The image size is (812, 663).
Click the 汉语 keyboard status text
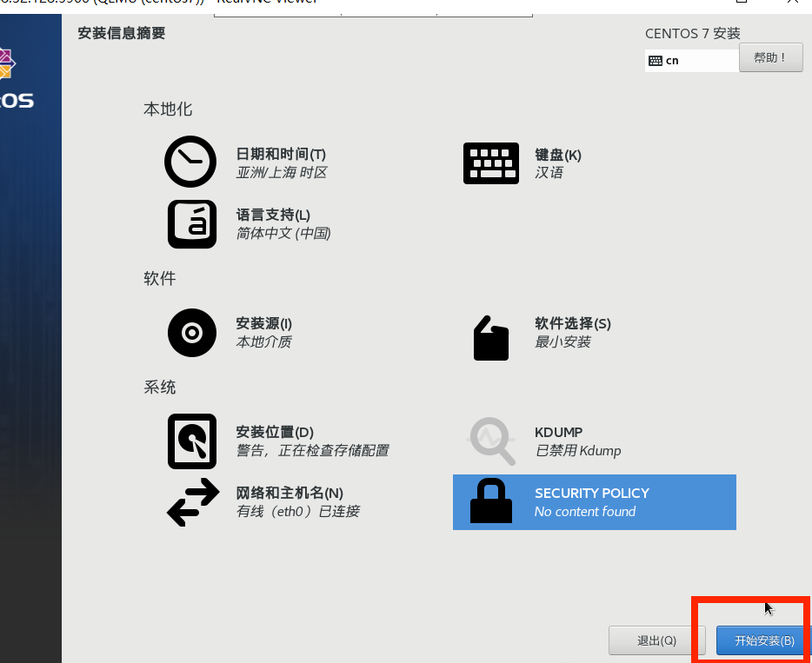pos(549,172)
